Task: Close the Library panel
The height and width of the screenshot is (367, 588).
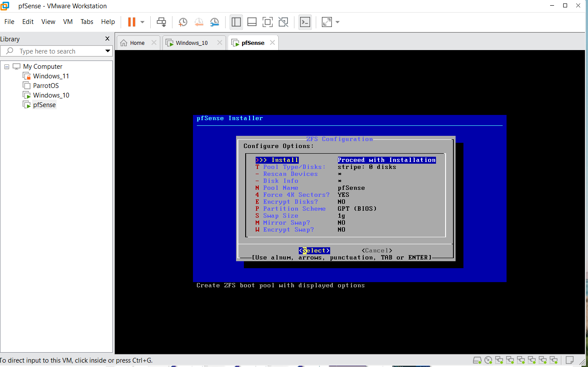Action: [x=108, y=39]
